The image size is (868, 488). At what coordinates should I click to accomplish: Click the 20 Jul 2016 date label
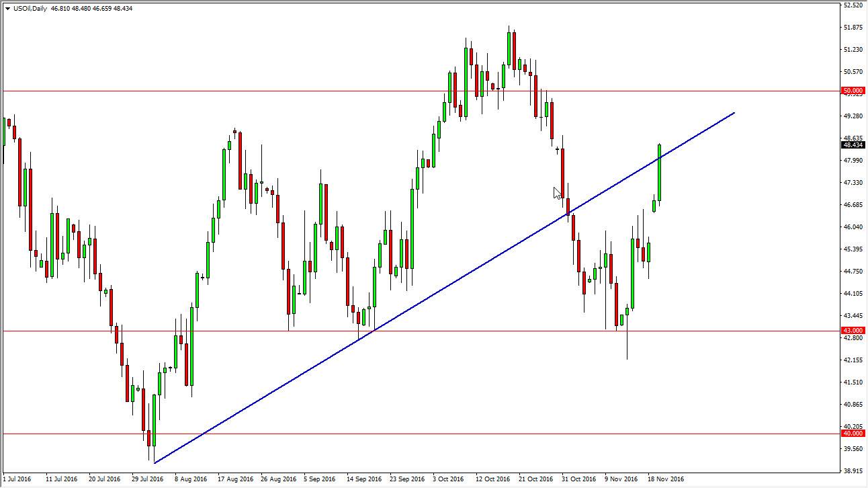click(x=104, y=479)
